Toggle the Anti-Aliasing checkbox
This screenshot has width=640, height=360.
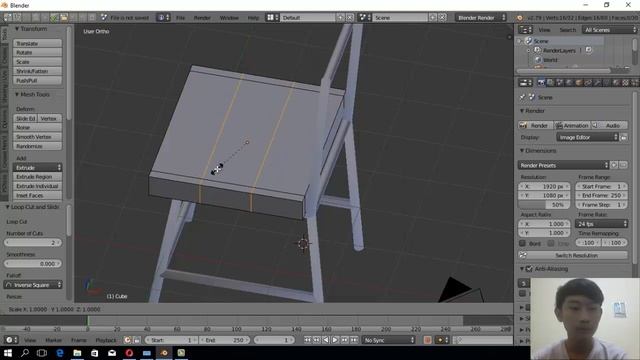coord(529,269)
